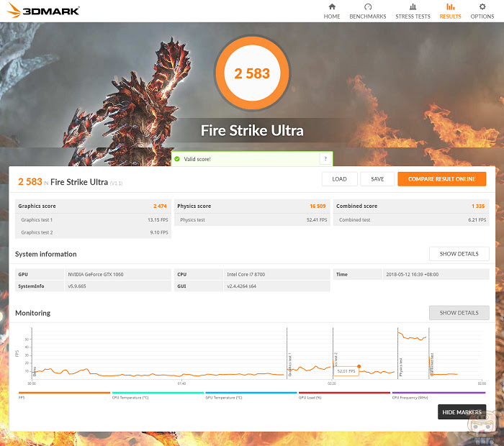Click the 3DMark logo

(x=43, y=10)
